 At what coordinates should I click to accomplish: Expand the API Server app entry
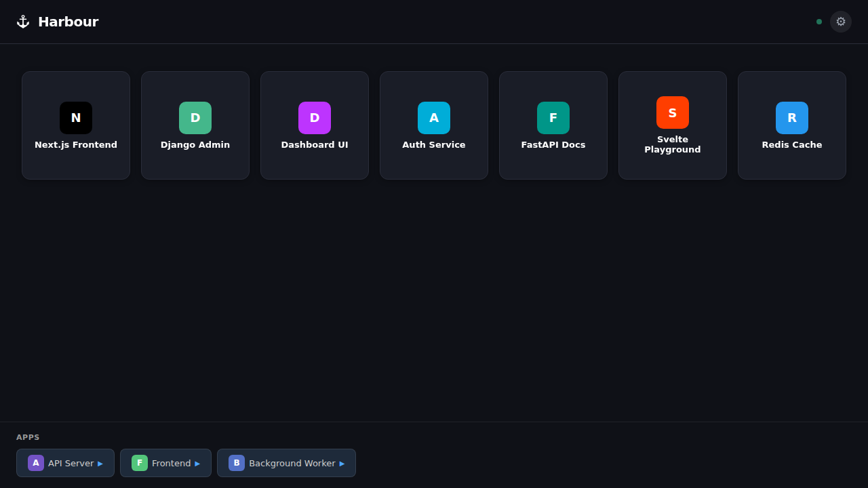tap(102, 463)
